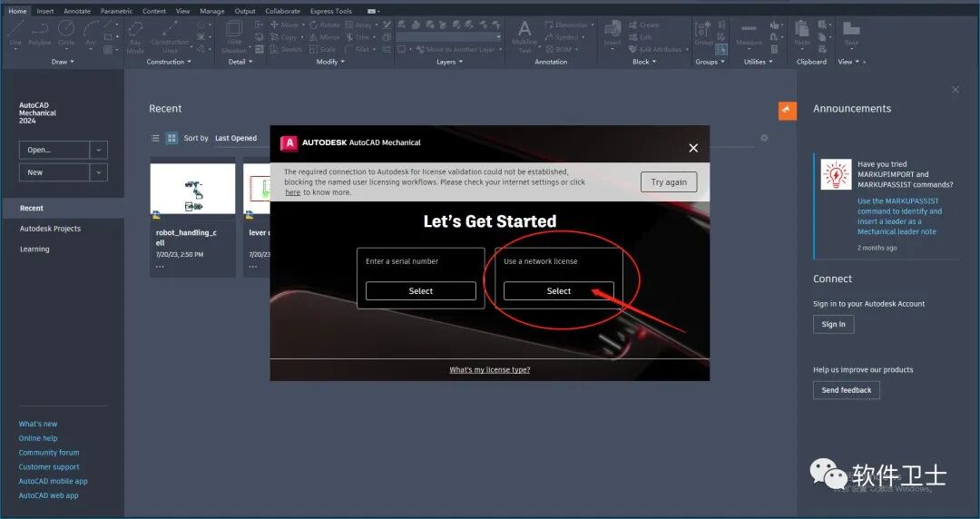Open the dropdown arrow beside Open button

(x=99, y=150)
